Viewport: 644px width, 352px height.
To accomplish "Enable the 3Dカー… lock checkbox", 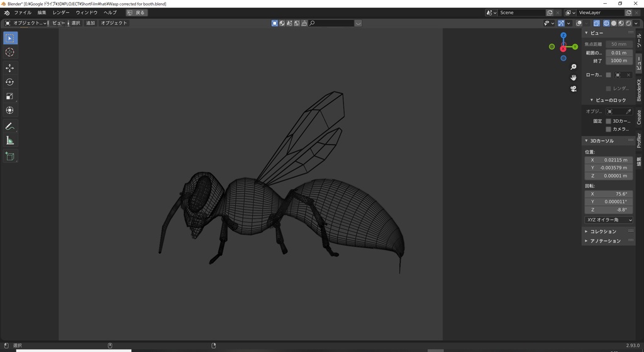I will pos(608,121).
